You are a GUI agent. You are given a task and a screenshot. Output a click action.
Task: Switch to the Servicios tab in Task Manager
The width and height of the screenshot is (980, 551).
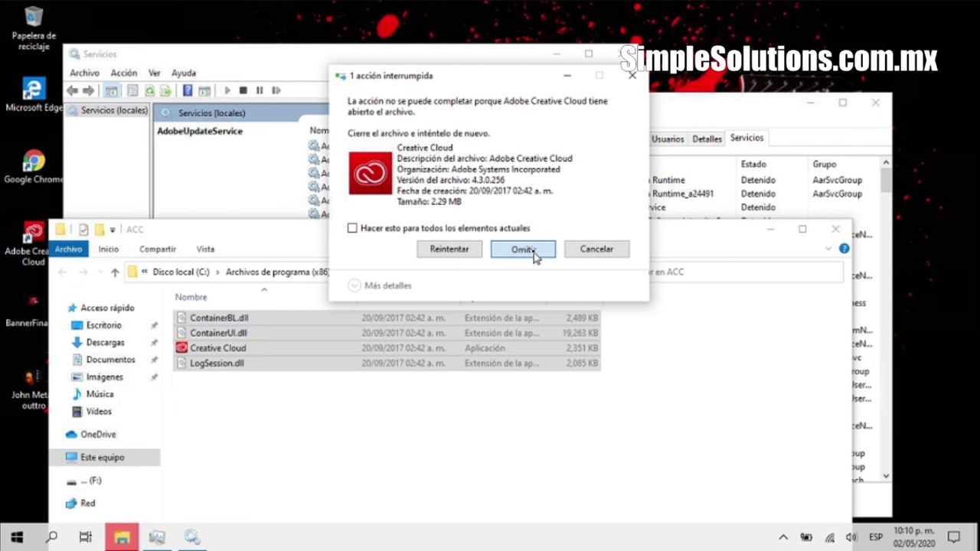(746, 138)
